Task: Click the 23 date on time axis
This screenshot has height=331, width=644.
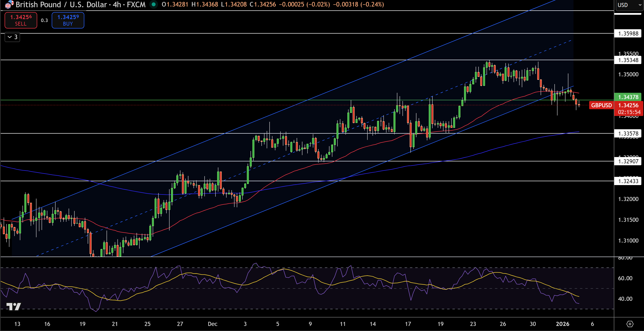Action: pyautogui.click(x=473, y=324)
